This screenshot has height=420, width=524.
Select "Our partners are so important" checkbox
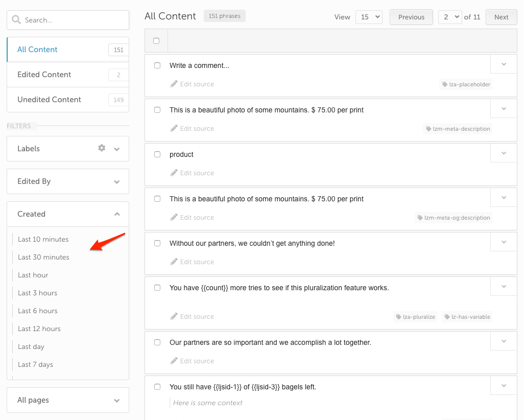point(157,342)
